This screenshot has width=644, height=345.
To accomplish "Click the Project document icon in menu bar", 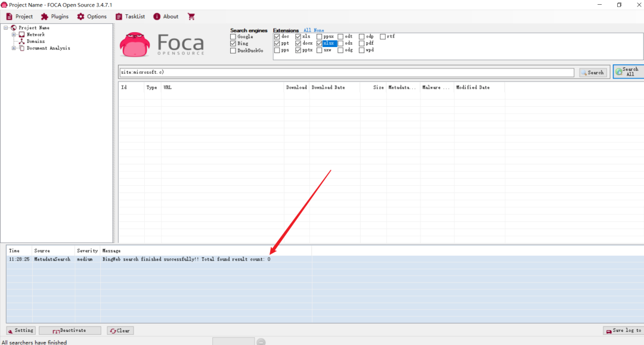I will [x=9, y=17].
